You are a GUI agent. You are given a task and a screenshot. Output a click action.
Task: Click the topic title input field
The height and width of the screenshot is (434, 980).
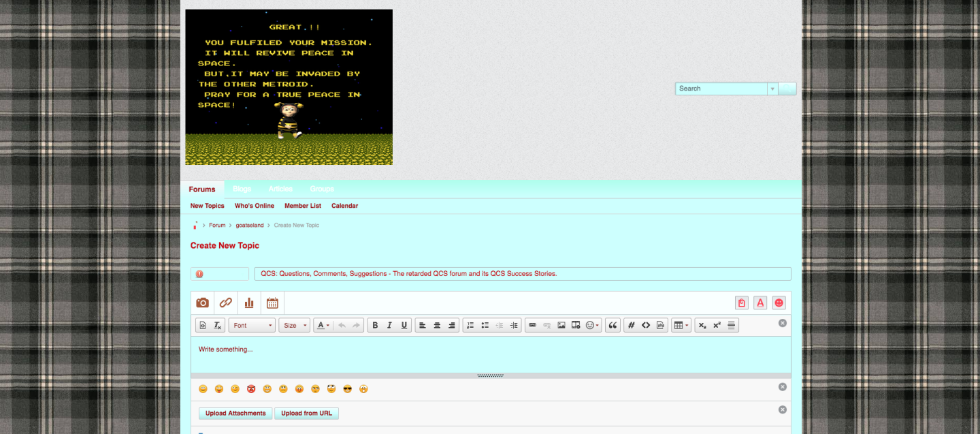[x=523, y=274]
